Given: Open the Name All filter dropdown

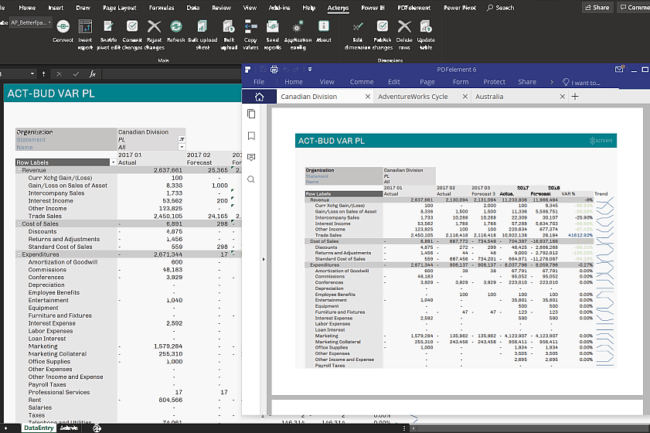Looking at the screenshot, I should point(182,147).
